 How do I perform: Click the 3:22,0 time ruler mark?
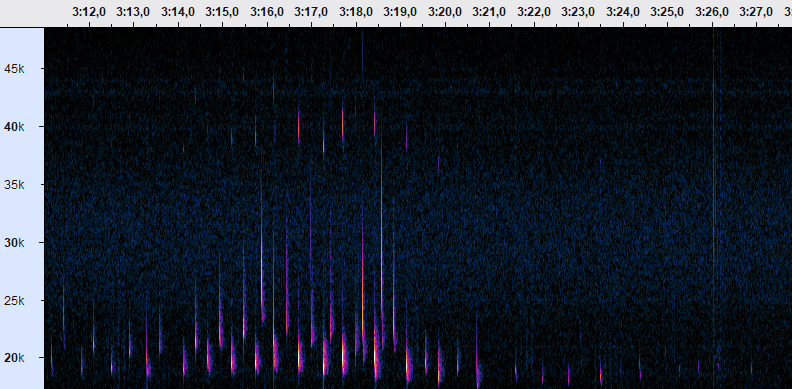pyautogui.click(x=534, y=12)
